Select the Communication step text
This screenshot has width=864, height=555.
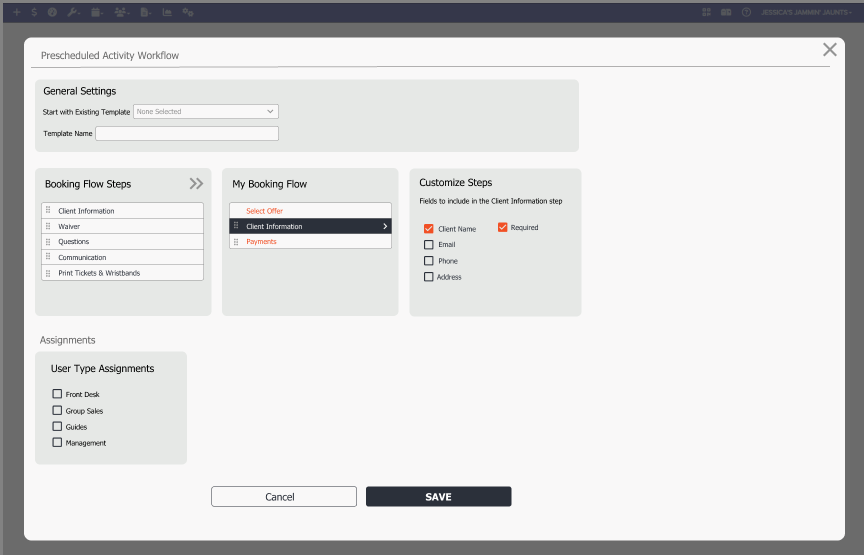point(82,257)
